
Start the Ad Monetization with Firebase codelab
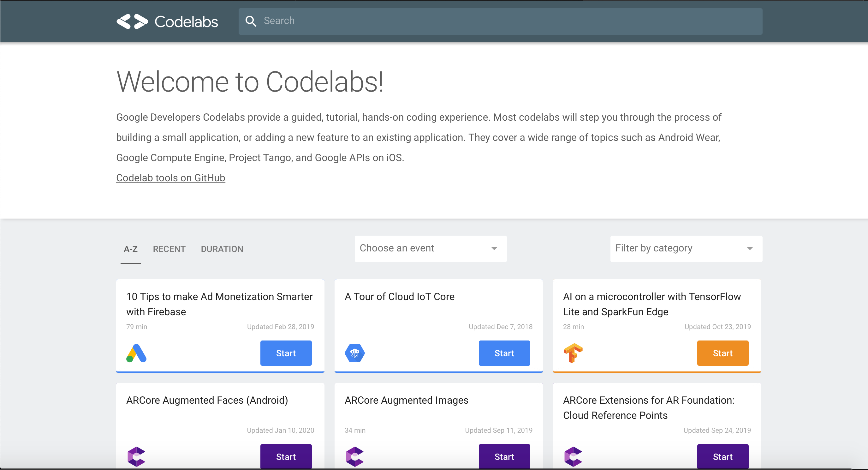pyautogui.click(x=286, y=353)
